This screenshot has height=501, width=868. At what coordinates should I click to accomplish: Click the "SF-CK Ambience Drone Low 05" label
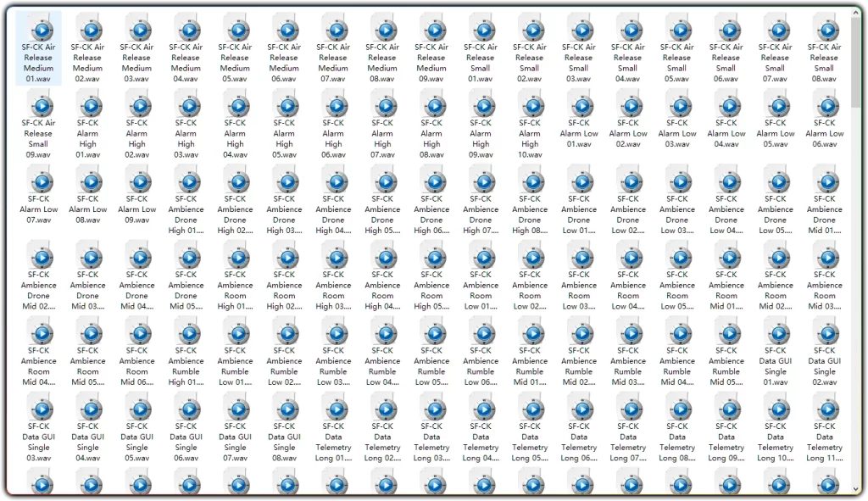(x=776, y=214)
